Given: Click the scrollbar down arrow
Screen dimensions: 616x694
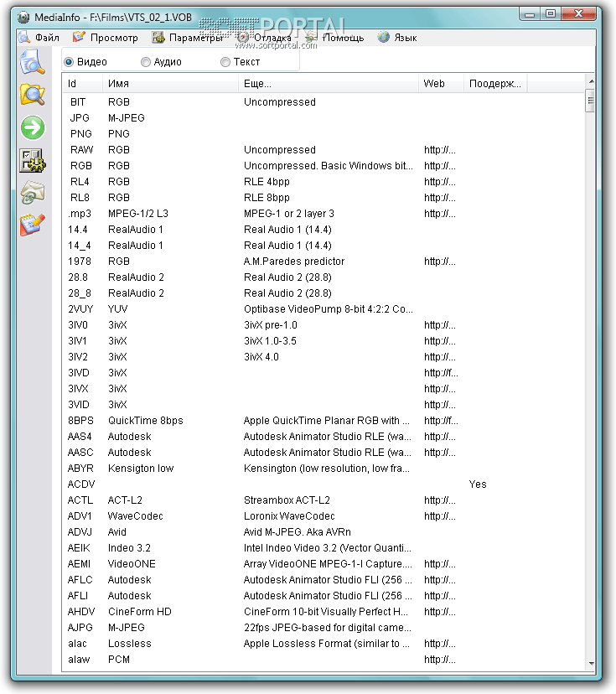Looking at the screenshot, I should pyautogui.click(x=590, y=664).
